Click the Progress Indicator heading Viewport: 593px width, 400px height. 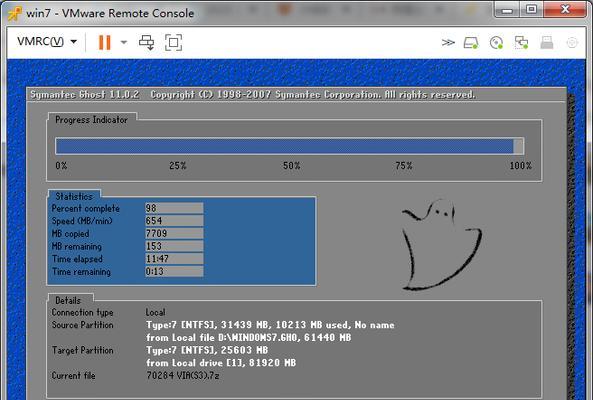pyautogui.click(x=91, y=120)
